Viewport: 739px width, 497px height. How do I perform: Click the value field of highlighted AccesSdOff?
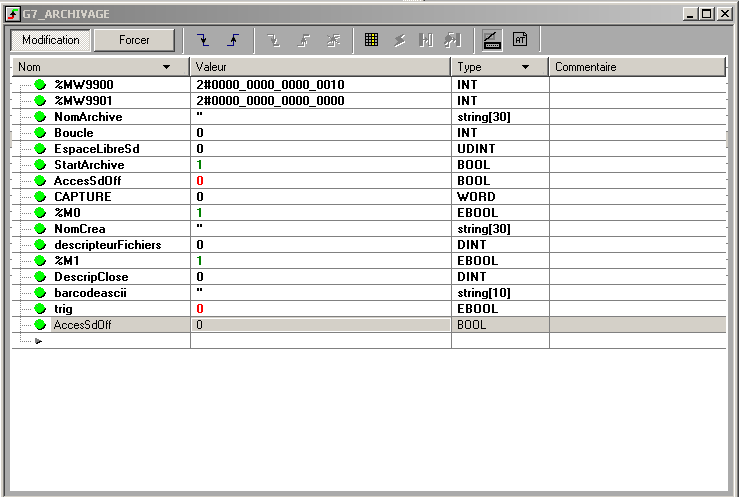(320, 325)
